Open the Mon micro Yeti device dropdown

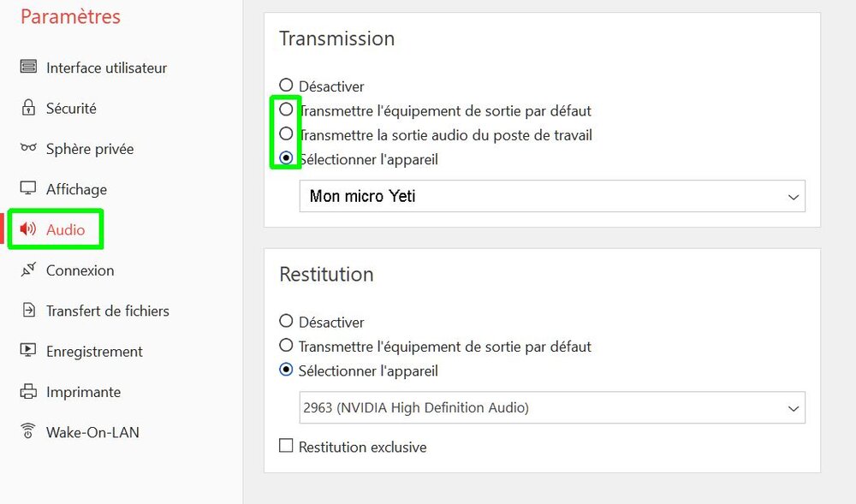coord(552,196)
